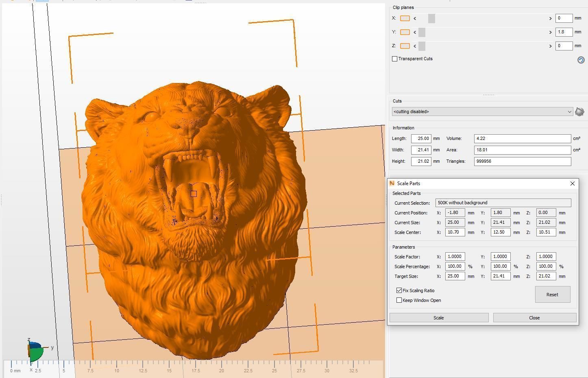This screenshot has height=378, width=588.
Task: Click the Scale Factor Y field
Action: coord(501,257)
